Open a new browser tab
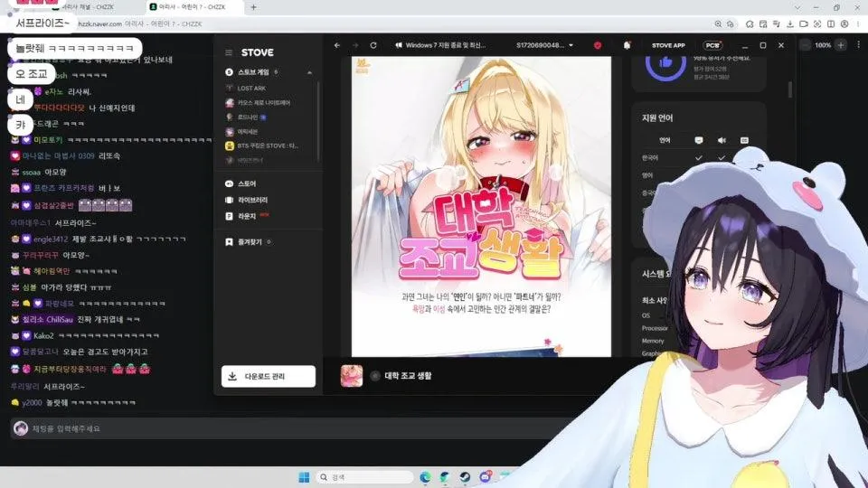The height and width of the screenshot is (488, 868). pyautogui.click(x=253, y=7)
